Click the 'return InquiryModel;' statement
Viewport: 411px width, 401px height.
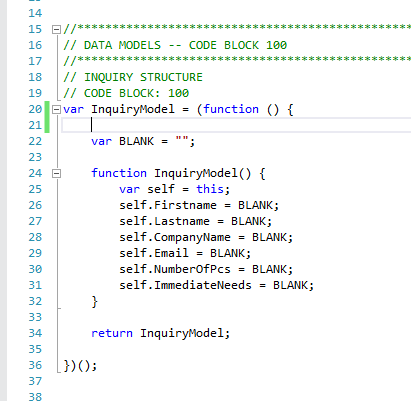coord(161,333)
